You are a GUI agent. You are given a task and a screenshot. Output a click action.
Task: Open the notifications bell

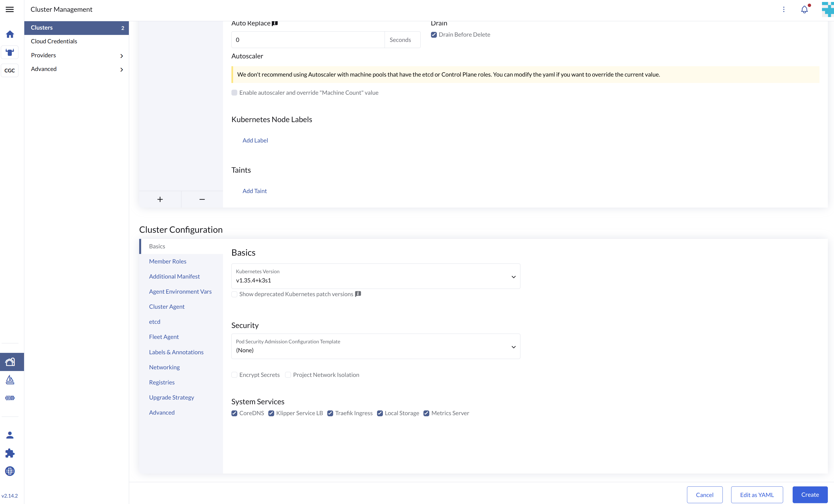[805, 9]
